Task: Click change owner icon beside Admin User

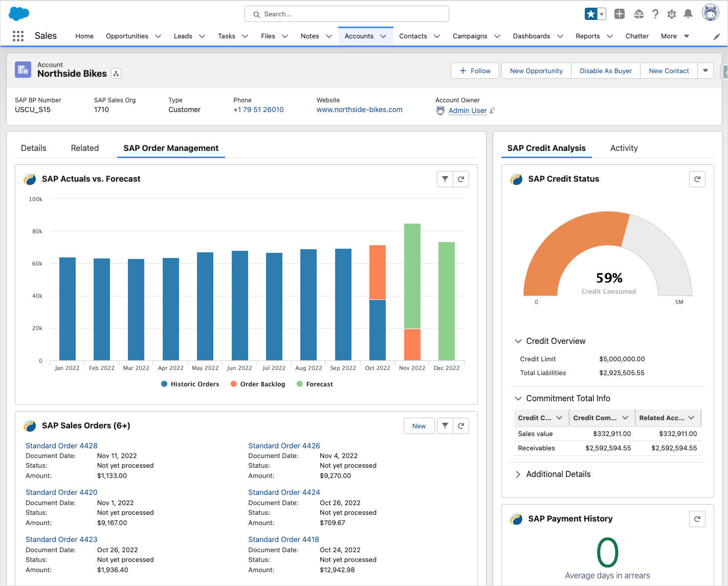Action: [492, 111]
